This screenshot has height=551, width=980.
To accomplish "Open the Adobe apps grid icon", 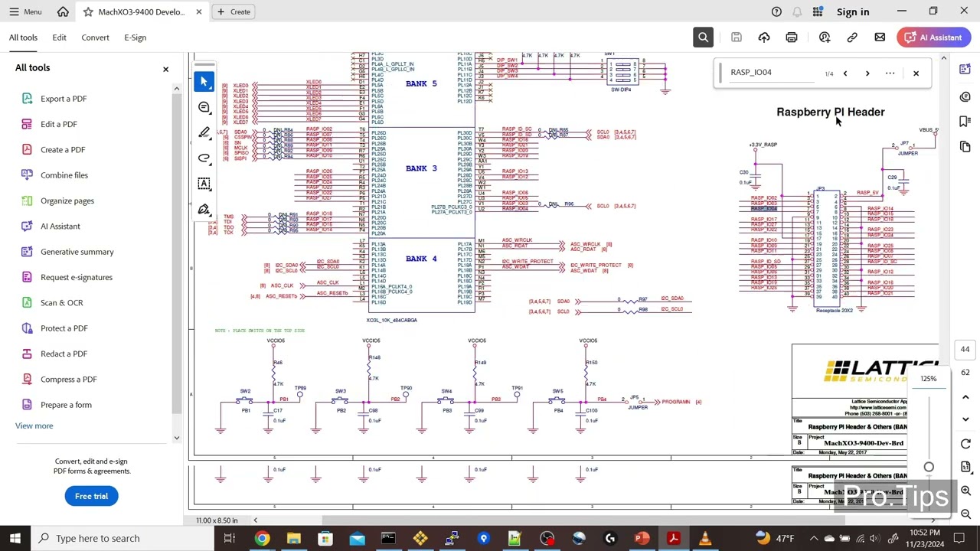I will point(818,11).
